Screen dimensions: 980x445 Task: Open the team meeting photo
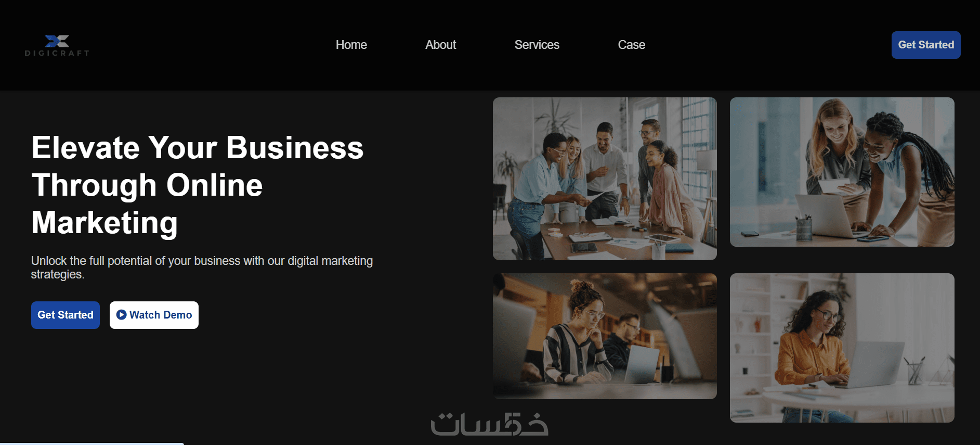[605, 179]
